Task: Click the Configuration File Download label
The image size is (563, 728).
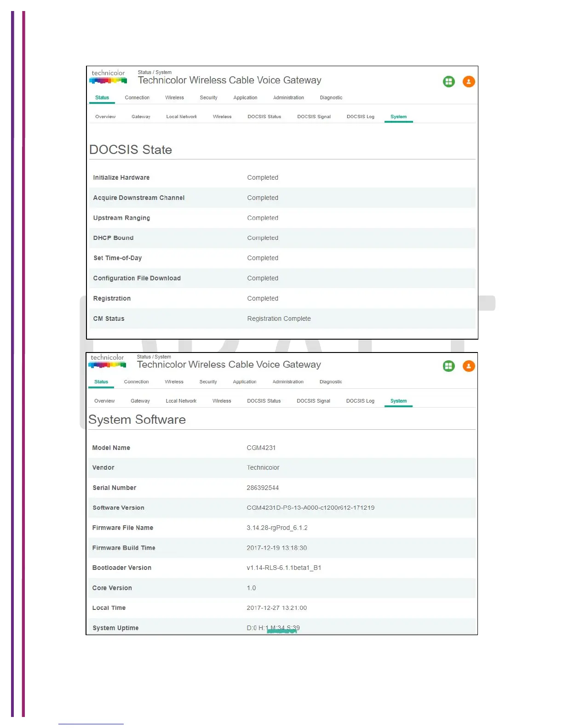Action: coord(137,279)
